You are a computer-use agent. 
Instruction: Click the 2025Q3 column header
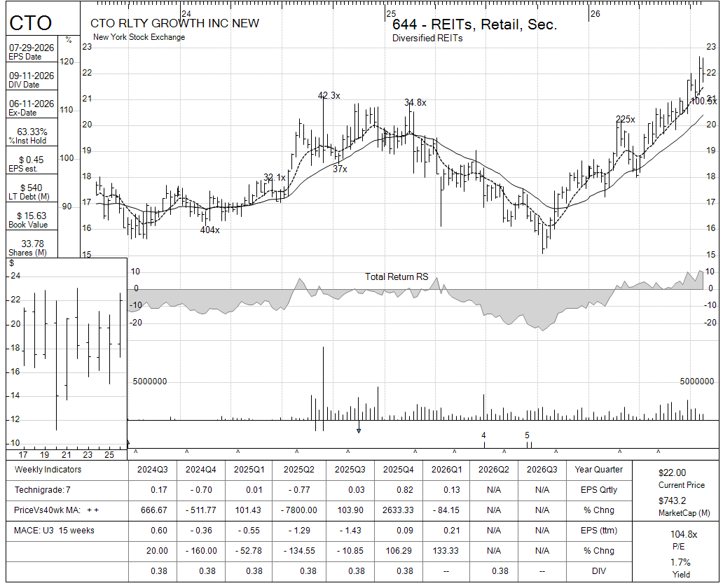[x=350, y=470]
